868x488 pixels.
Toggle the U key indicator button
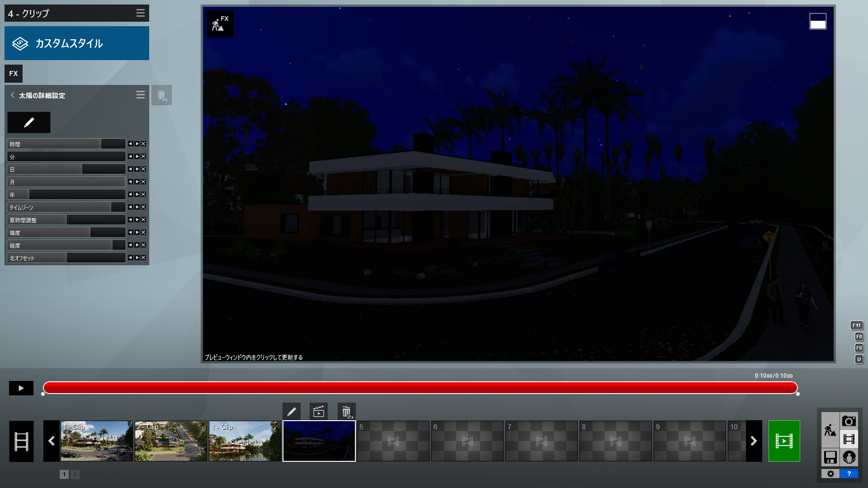[x=859, y=359]
